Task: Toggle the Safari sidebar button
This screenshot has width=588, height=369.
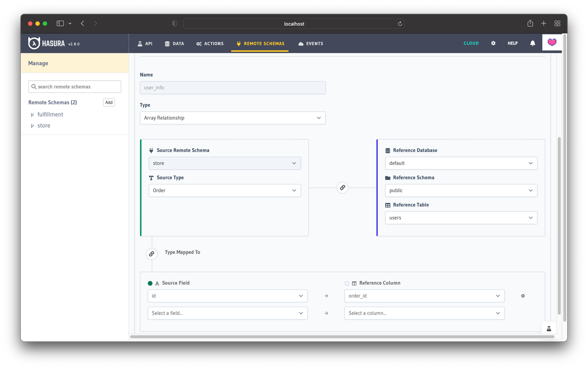Action: pyautogui.click(x=60, y=23)
